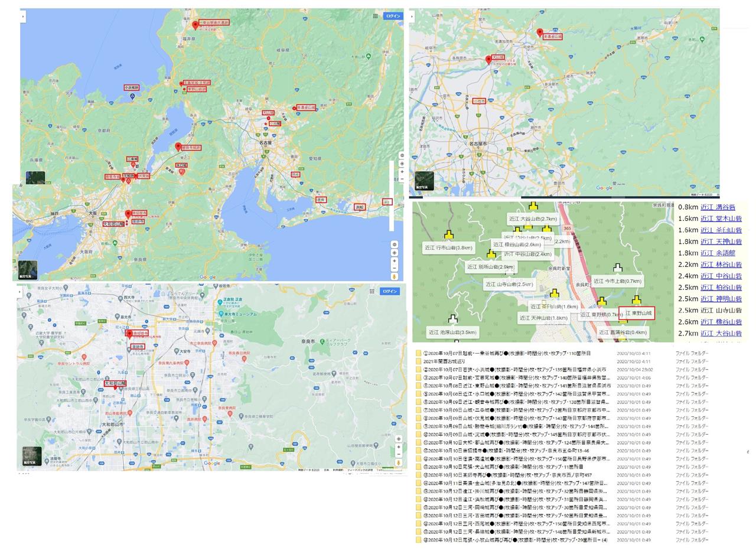The height and width of the screenshot is (554, 756).
Task: Open the 近江 柏谷山砦 link
Action: pos(721,288)
